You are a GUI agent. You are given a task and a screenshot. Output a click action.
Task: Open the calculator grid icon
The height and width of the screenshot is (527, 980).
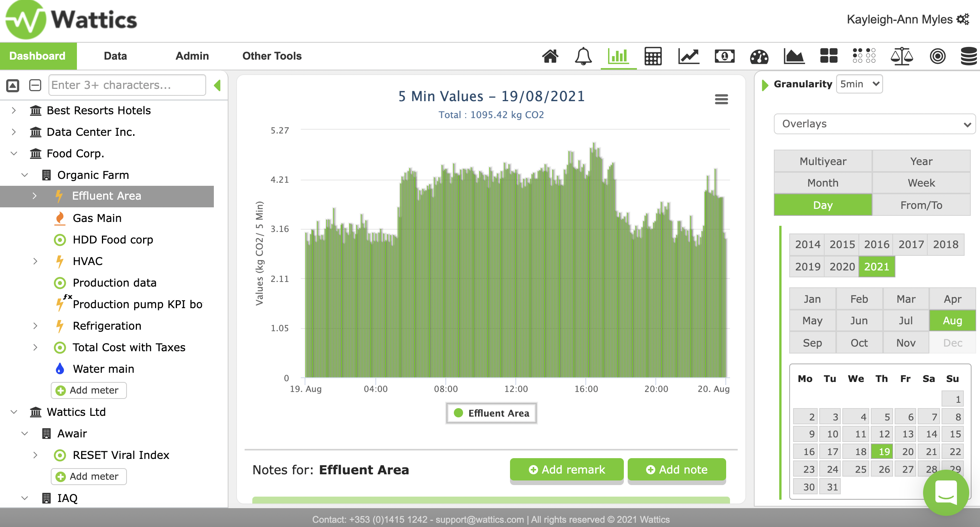pos(653,56)
